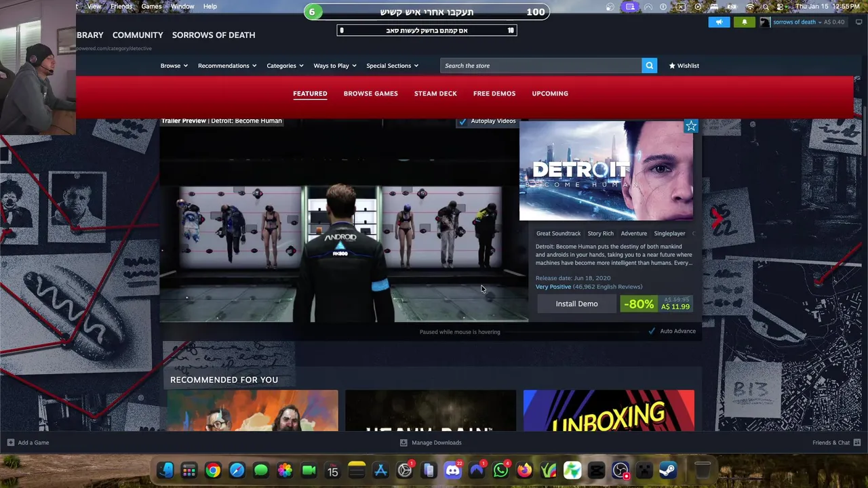Click the Singleplayer tag
This screenshot has width=868, height=488.
pos(669,233)
